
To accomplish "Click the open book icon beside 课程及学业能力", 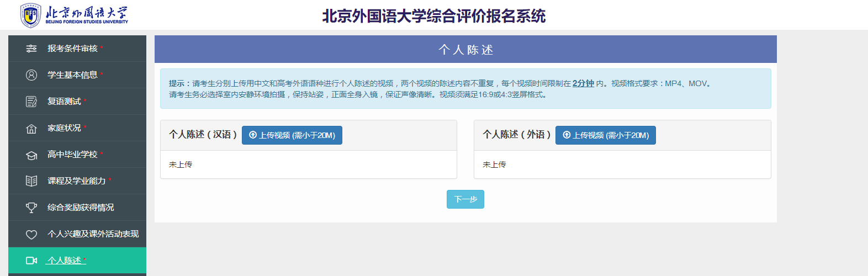I will pyautogui.click(x=31, y=181).
